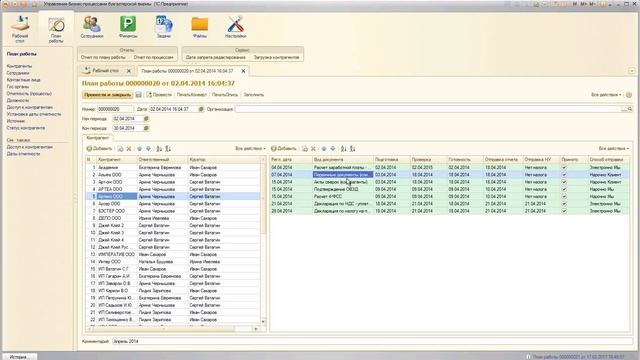
Task: Open Загрузка контрагентов command
Action: (276, 58)
